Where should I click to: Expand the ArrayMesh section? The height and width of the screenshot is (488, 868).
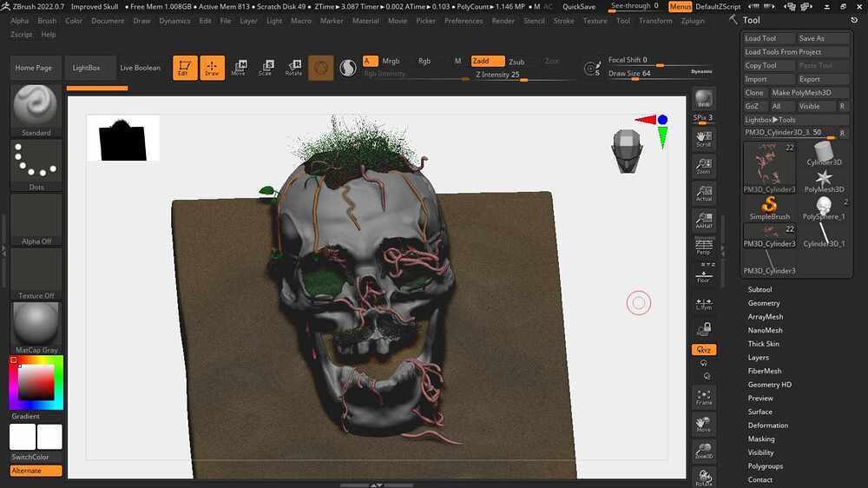(x=765, y=316)
